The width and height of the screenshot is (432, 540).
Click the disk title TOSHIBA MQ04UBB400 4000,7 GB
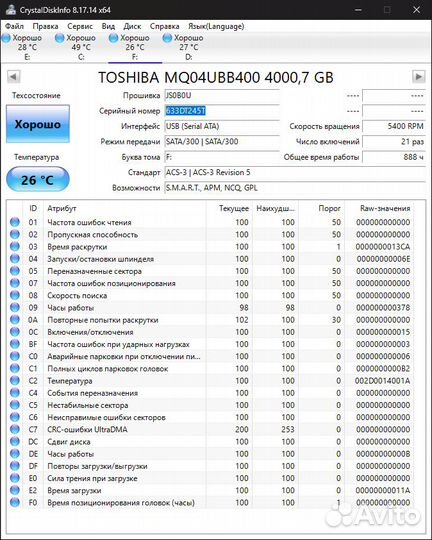(x=216, y=77)
